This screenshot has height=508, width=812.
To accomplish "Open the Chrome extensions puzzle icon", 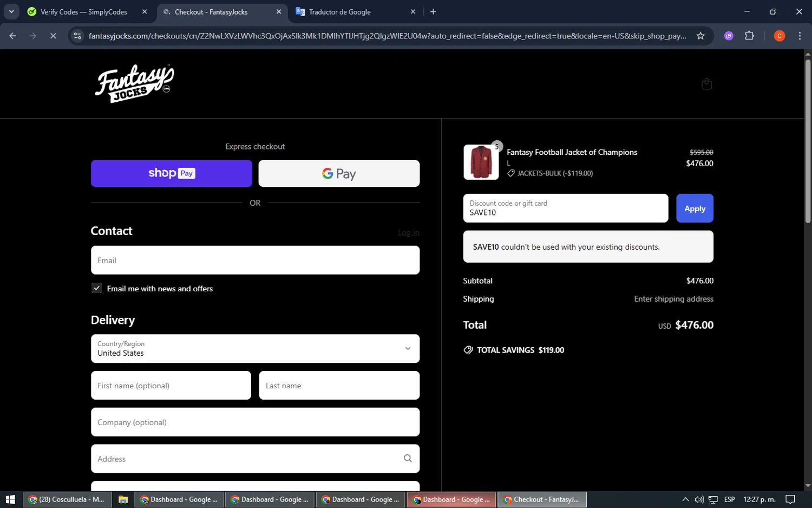I will click(x=749, y=36).
